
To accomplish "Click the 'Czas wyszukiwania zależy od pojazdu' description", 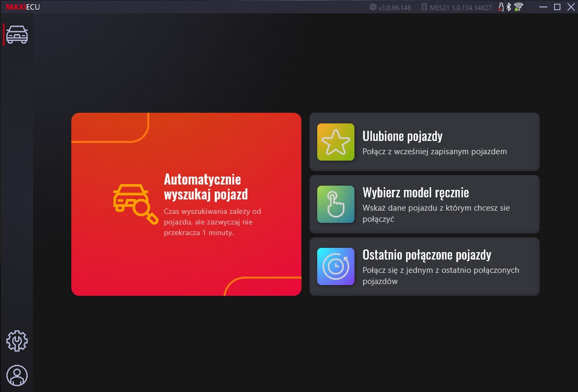I will (212, 222).
